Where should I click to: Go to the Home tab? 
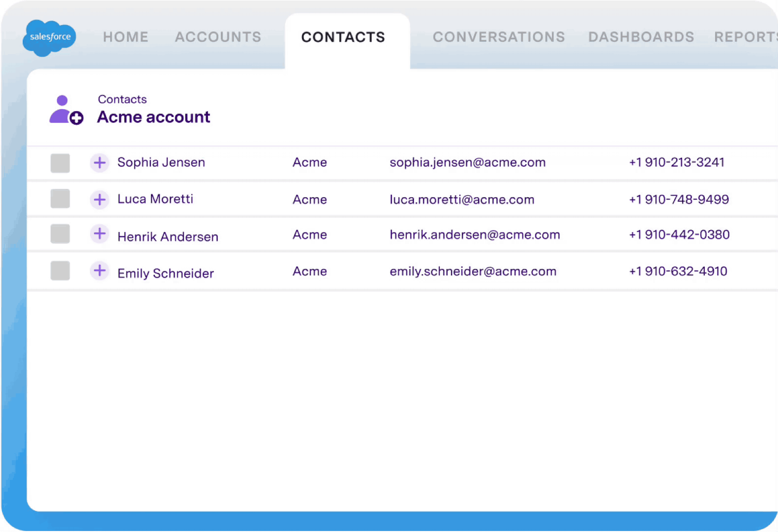point(125,37)
